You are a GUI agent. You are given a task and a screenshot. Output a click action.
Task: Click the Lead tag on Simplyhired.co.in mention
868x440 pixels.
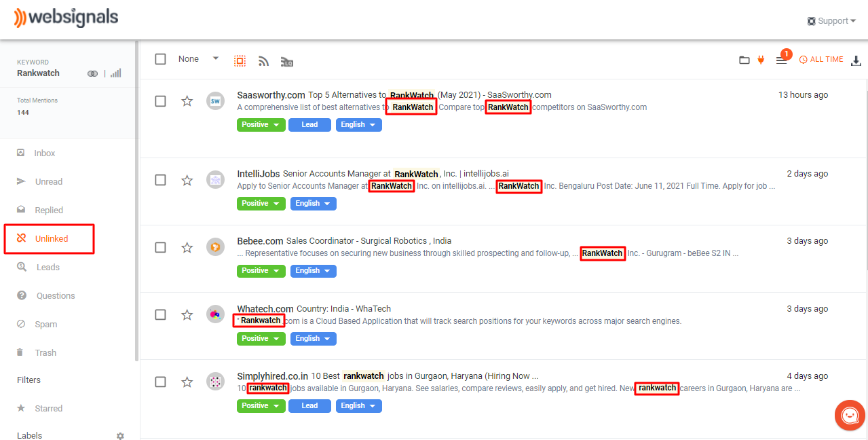coord(309,406)
